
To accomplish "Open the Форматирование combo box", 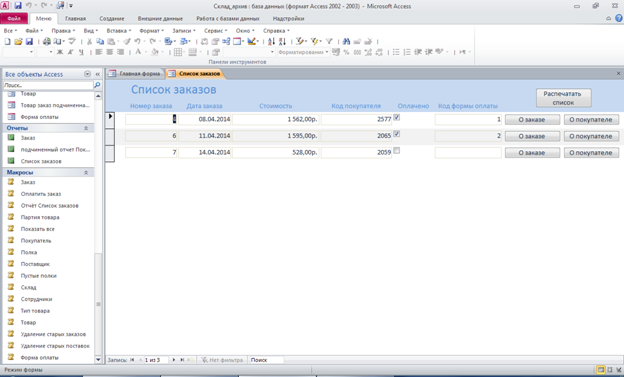I will (303, 52).
